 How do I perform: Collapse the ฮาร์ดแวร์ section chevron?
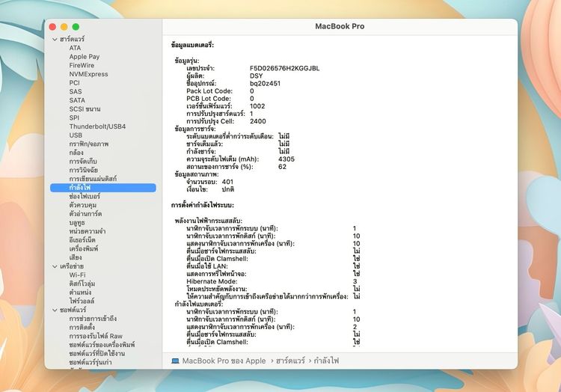click(x=55, y=40)
